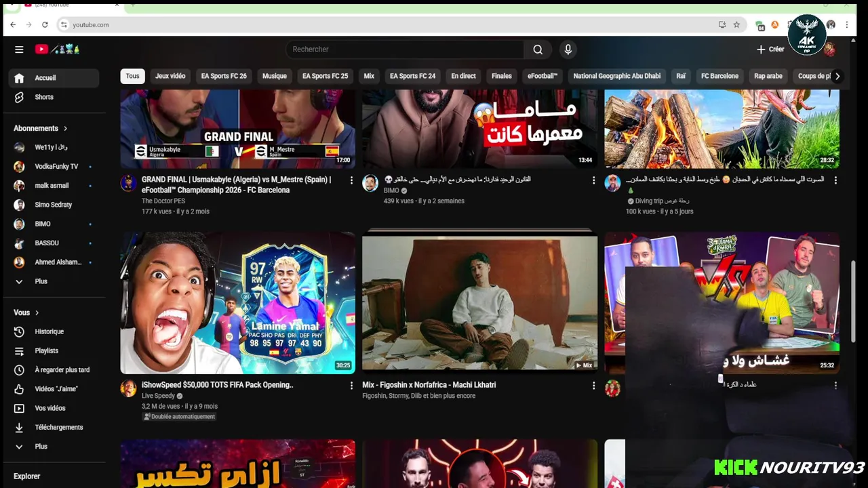Open Vos vidéos
Image resolution: width=868 pixels, height=488 pixels.
(54, 408)
